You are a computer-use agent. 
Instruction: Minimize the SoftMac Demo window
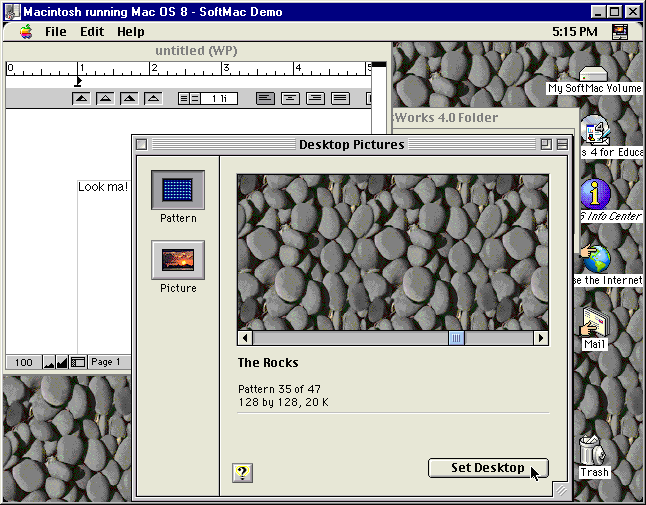point(598,12)
